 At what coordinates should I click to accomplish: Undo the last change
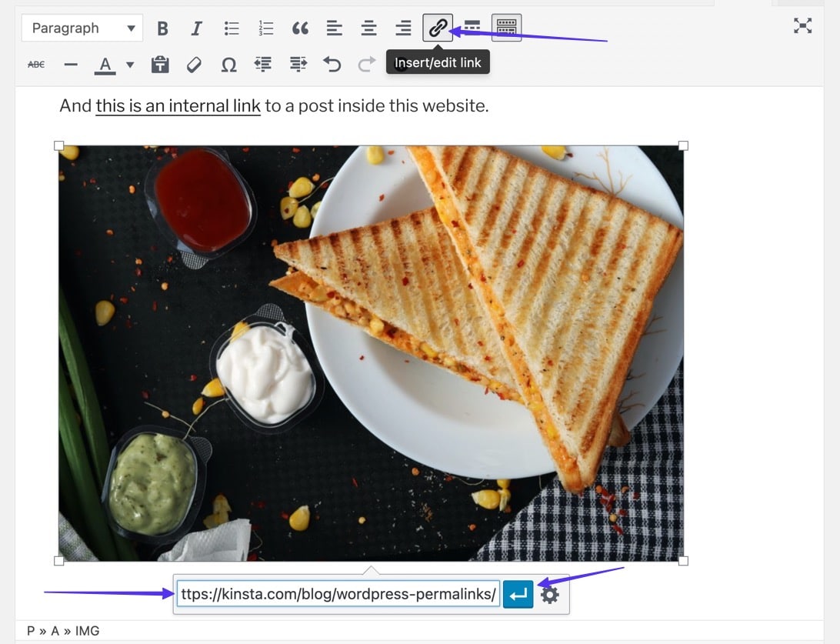coord(332,65)
